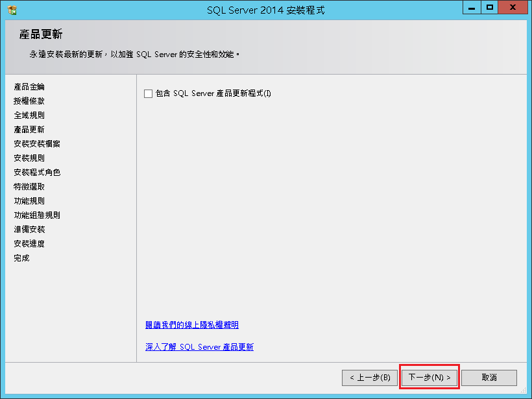Select 產品更新 step in sidebar

[29, 130]
